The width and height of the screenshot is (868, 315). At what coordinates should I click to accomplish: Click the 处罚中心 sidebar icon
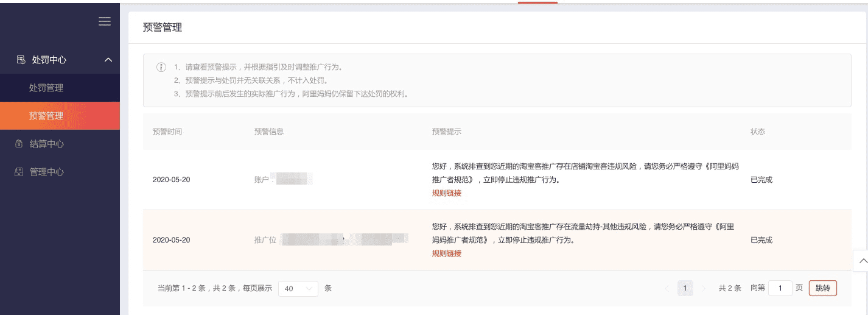click(x=21, y=60)
